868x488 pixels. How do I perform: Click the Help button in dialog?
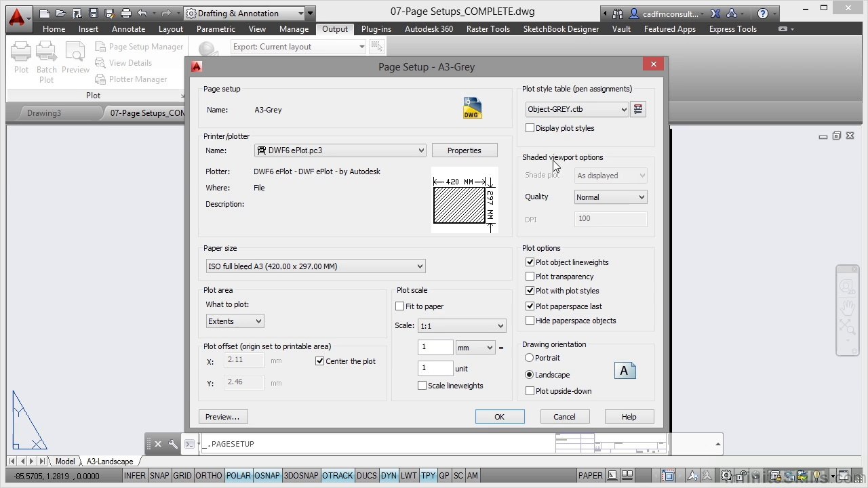pos(629,417)
